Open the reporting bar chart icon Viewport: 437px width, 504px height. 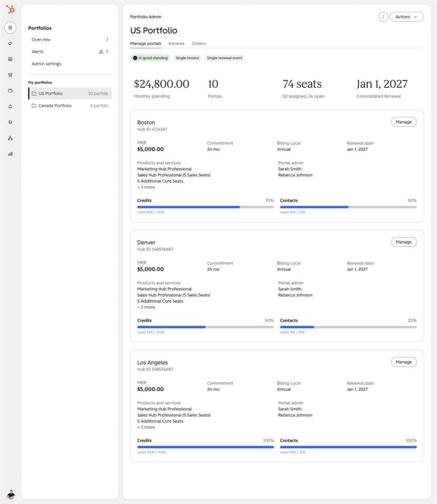point(10,154)
